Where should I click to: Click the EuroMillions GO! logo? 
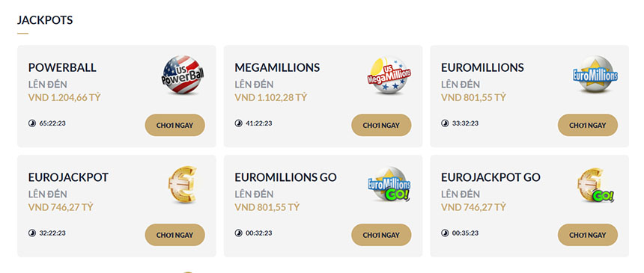(389, 184)
